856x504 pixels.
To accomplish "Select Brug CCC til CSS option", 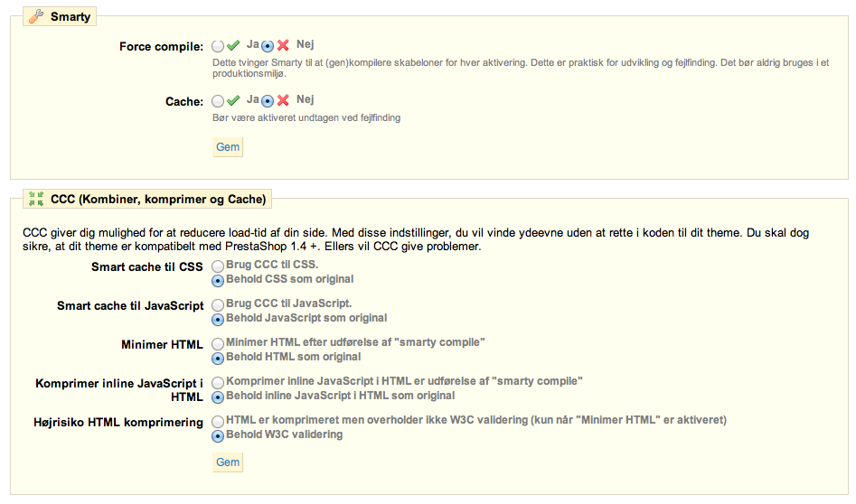I will (x=218, y=266).
